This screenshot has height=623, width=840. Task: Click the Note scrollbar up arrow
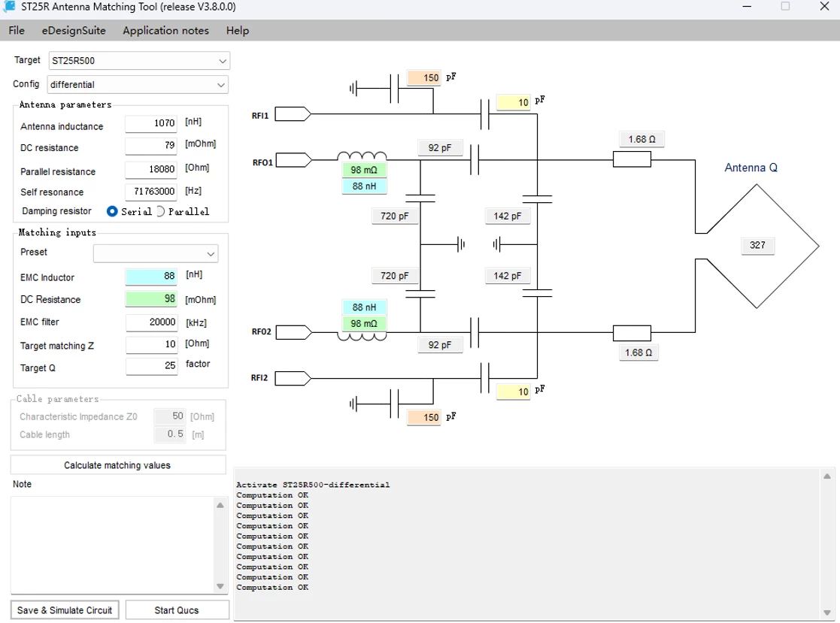220,505
